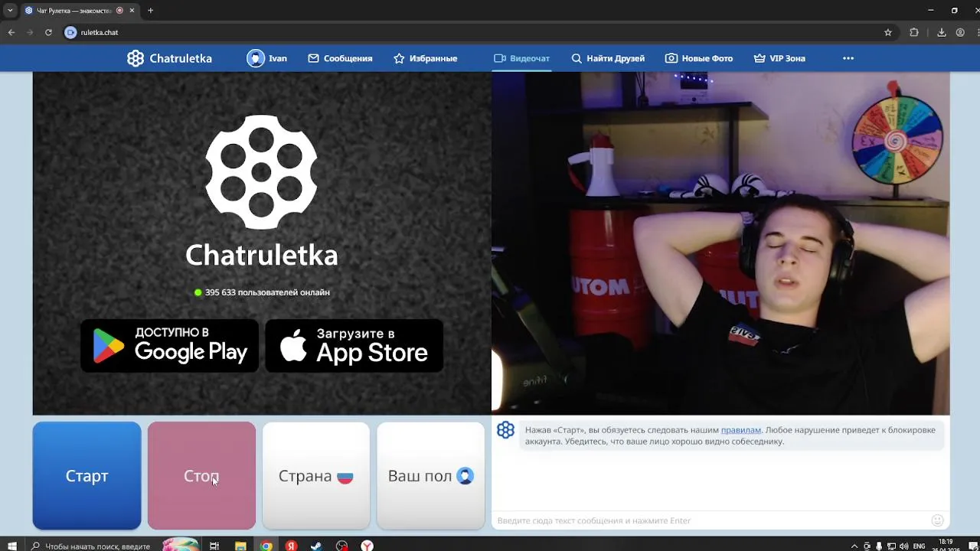Open the VIP Зона section
The height and width of the screenshot is (551, 980).
pyautogui.click(x=779, y=58)
